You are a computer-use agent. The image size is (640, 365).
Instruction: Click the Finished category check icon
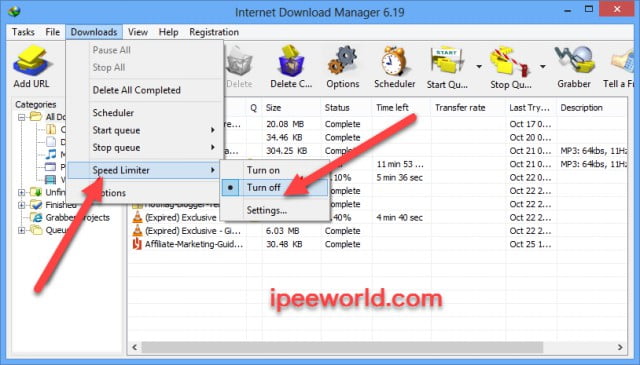pos(36,205)
